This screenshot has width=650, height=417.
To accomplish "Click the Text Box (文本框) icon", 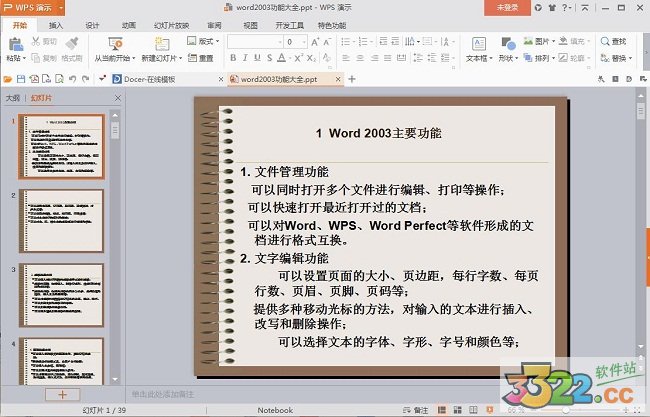I will click(479, 44).
